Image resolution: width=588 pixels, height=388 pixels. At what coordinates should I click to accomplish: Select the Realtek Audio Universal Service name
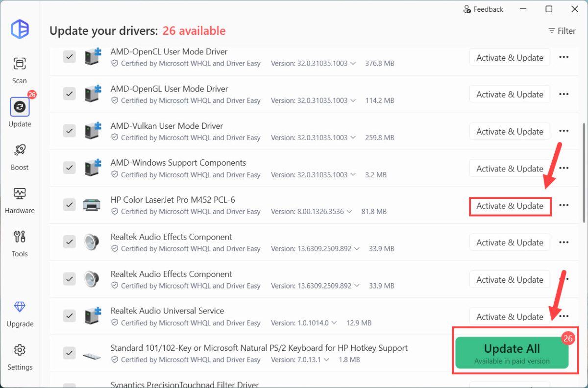167,311
